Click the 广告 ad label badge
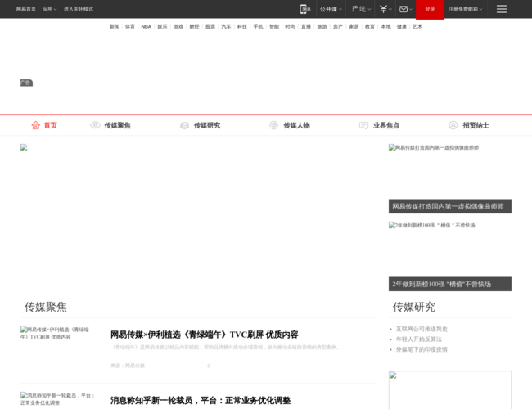532x409 pixels. coord(26,83)
